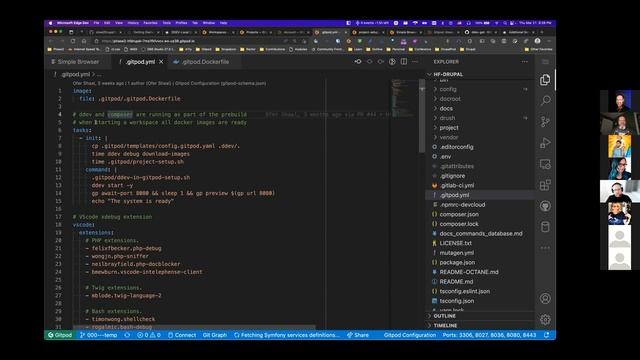Click the sync changes icon in status bar
Screen dimensions: 640x360
127,335
